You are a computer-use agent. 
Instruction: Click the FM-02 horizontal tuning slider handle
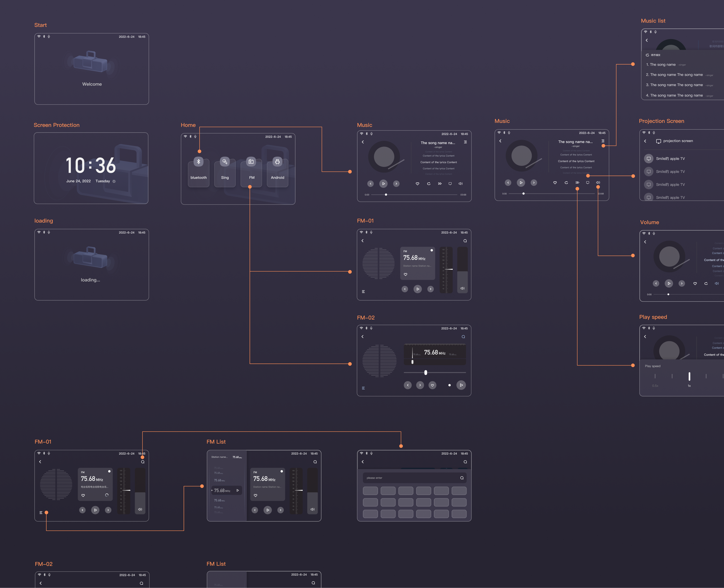(x=426, y=373)
